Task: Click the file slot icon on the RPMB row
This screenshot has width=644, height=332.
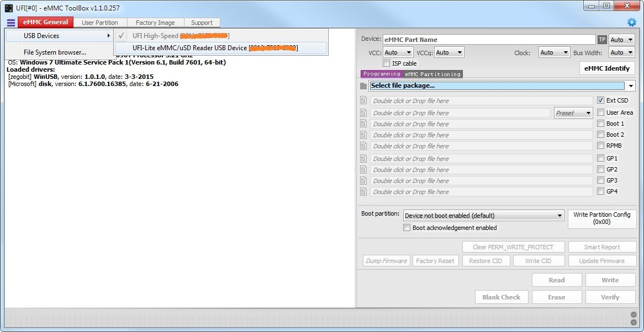Action: pyautogui.click(x=363, y=146)
